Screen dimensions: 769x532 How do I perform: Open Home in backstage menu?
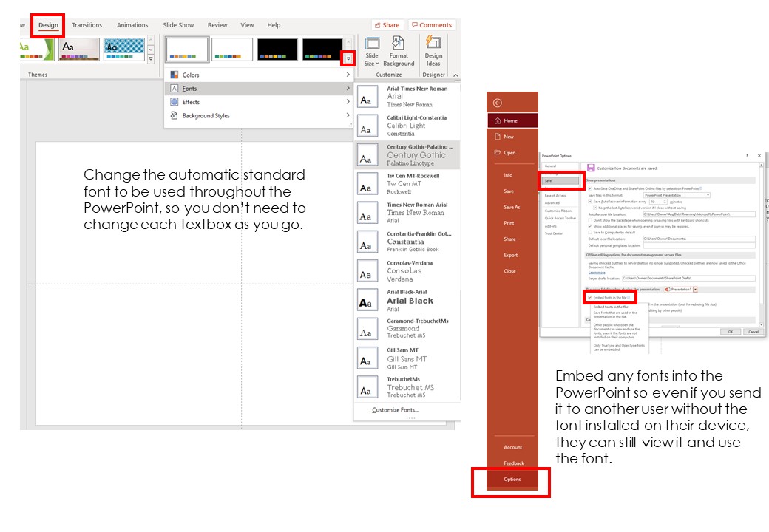512,120
